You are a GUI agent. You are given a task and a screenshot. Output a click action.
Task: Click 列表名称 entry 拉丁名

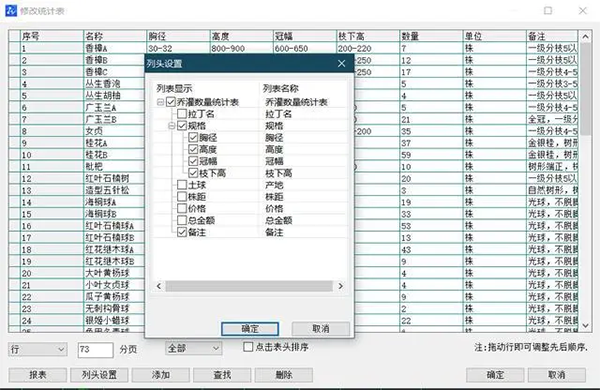tap(279, 114)
